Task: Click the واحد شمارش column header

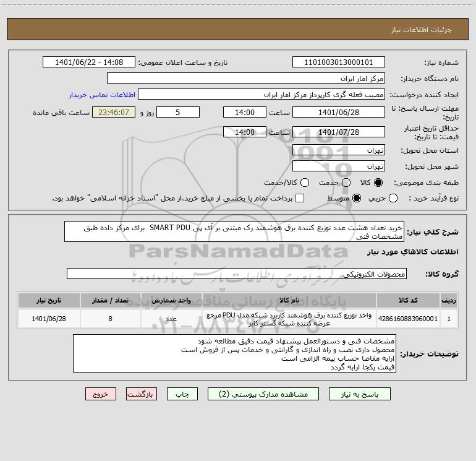Action: pos(171,300)
